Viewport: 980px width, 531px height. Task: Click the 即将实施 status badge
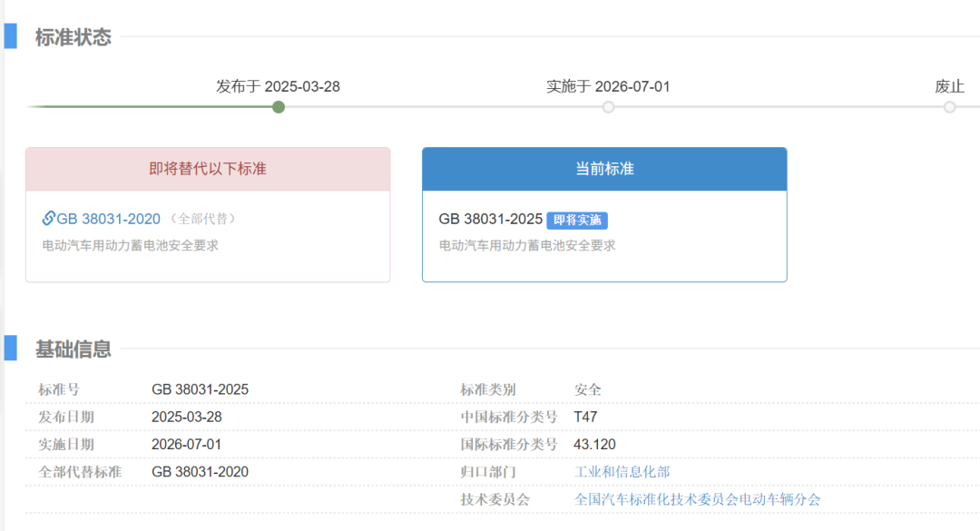577,221
